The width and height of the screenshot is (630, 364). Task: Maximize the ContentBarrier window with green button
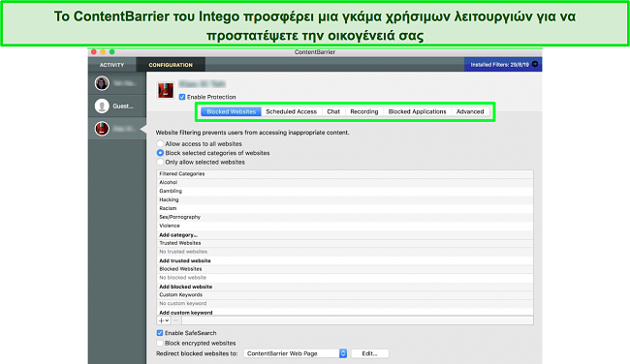point(112,51)
